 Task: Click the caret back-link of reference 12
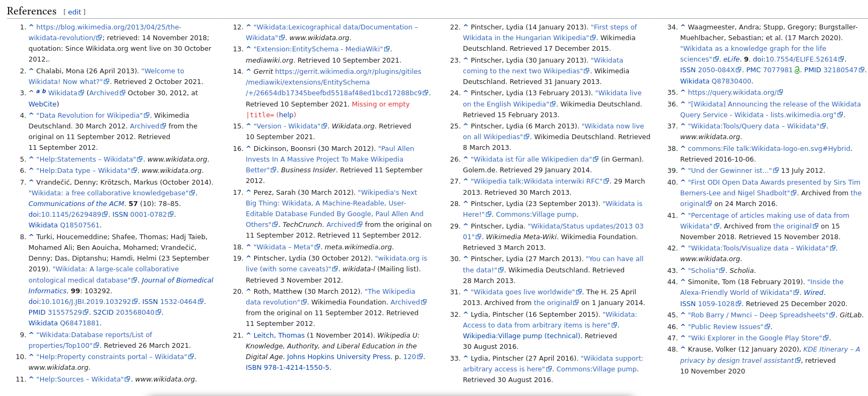pyautogui.click(x=248, y=27)
